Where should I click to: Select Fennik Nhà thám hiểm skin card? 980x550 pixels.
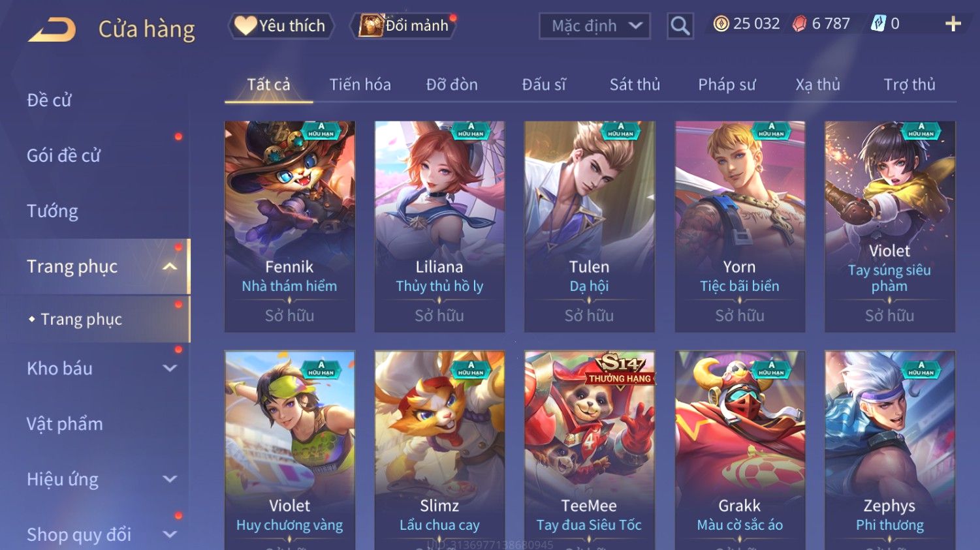coord(289,226)
